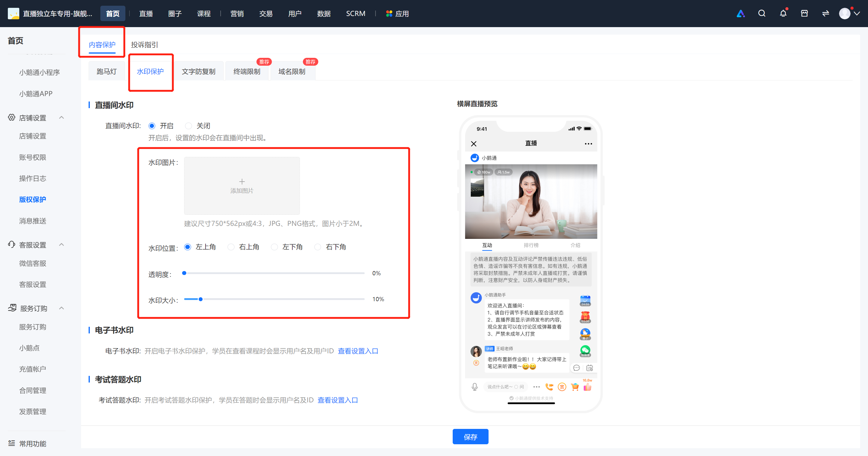Collapse the 客服设置 sidebar section
The height and width of the screenshot is (456, 868).
point(61,245)
